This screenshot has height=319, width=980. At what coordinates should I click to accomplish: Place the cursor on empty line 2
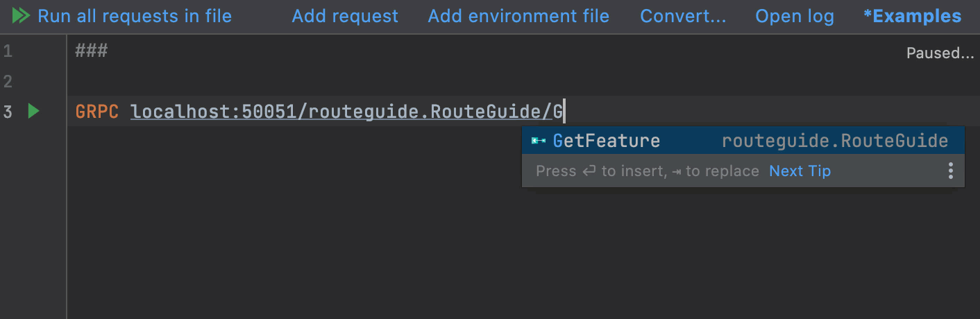(278, 82)
